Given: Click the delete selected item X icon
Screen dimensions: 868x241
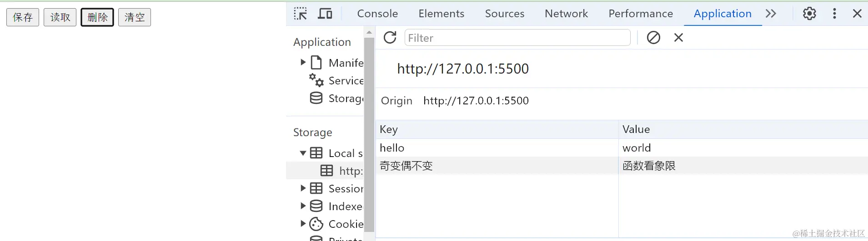Looking at the screenshot, I should [678, 37].
